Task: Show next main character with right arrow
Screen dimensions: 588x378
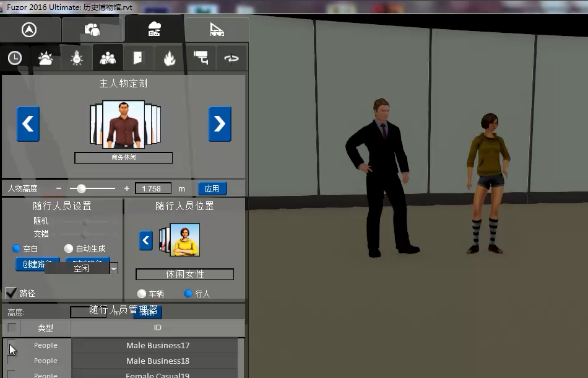Action: (x=220, y=124)
